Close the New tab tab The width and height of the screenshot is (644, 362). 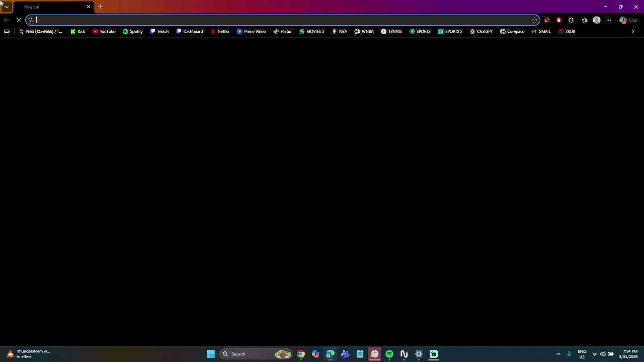(89, 7)
